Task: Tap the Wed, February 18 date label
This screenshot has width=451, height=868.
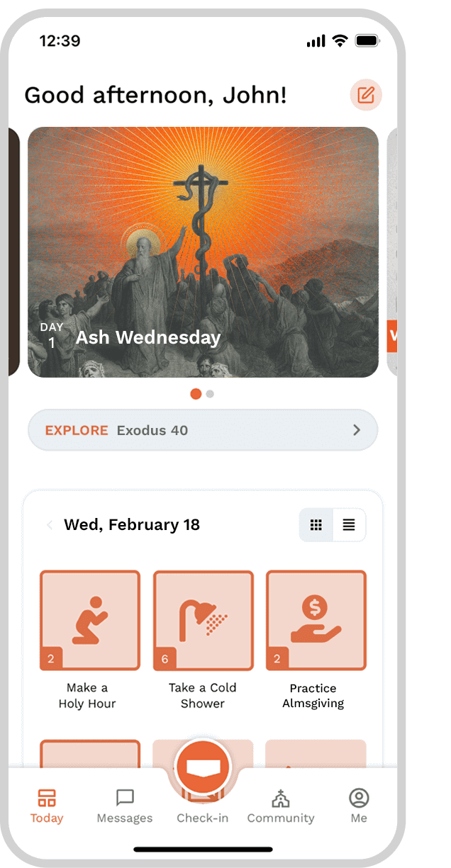Action: tap(132, 525)
